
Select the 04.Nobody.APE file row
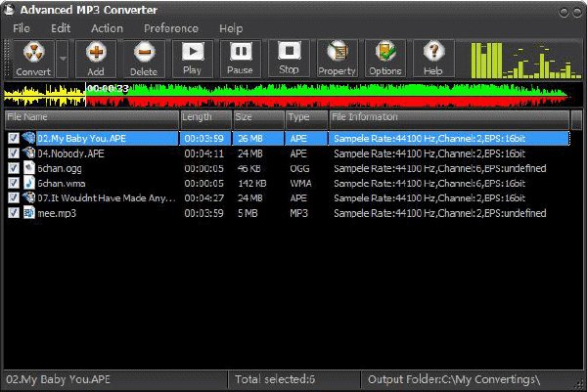click(288, 153)
